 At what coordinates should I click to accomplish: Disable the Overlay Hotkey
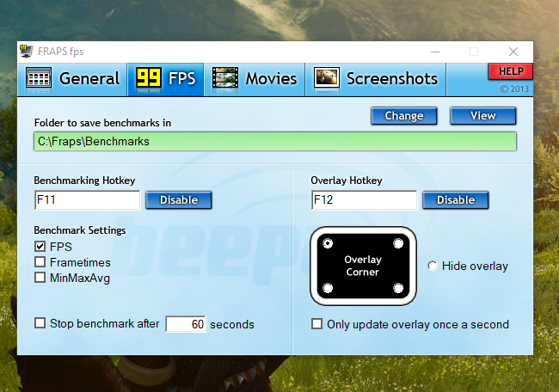[x=456, y=200]
